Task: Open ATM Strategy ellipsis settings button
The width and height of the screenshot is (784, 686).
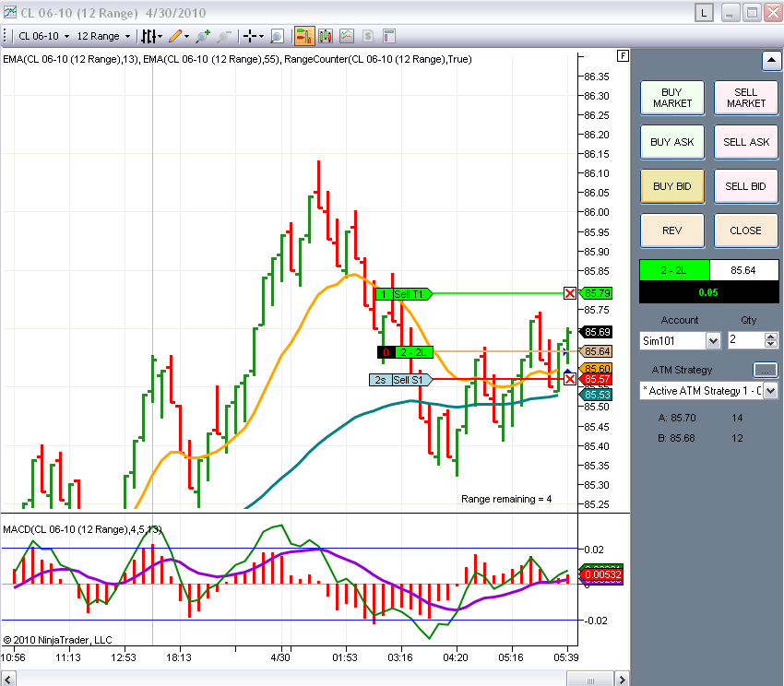Action: coord(765,370)
